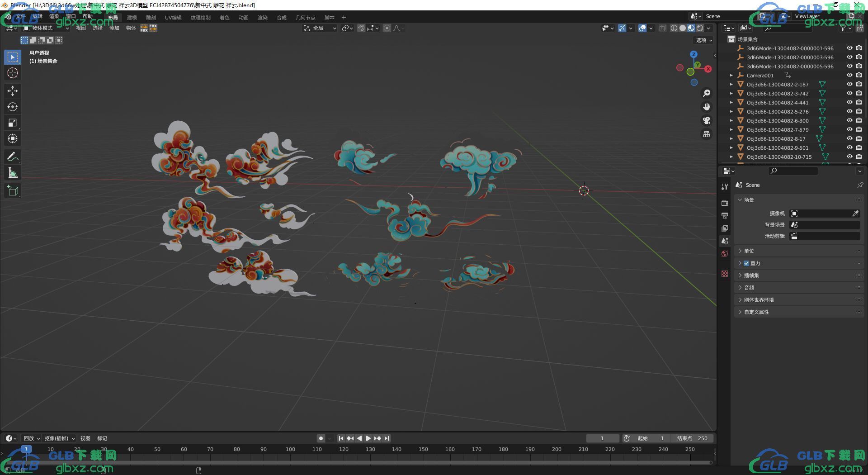Choose the Measure ruler tool
This screenshot has height=475, width=868.
(x=13, y=172)
